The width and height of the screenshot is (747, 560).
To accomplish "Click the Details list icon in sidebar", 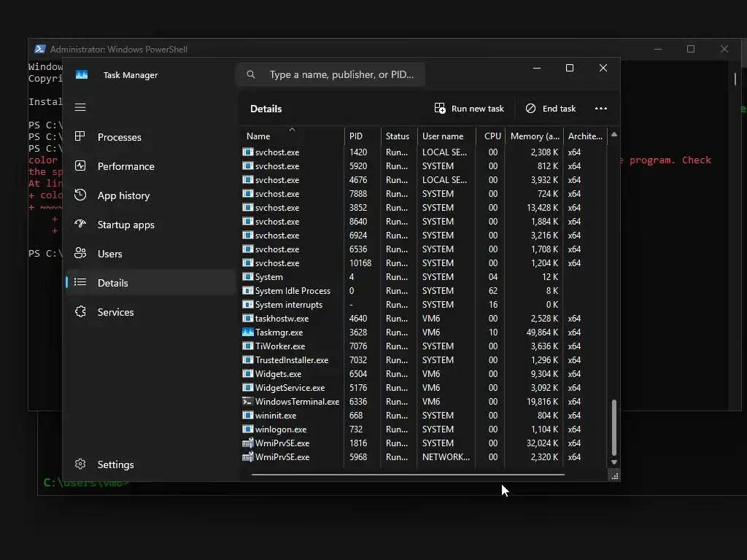I will coord(80,282).
